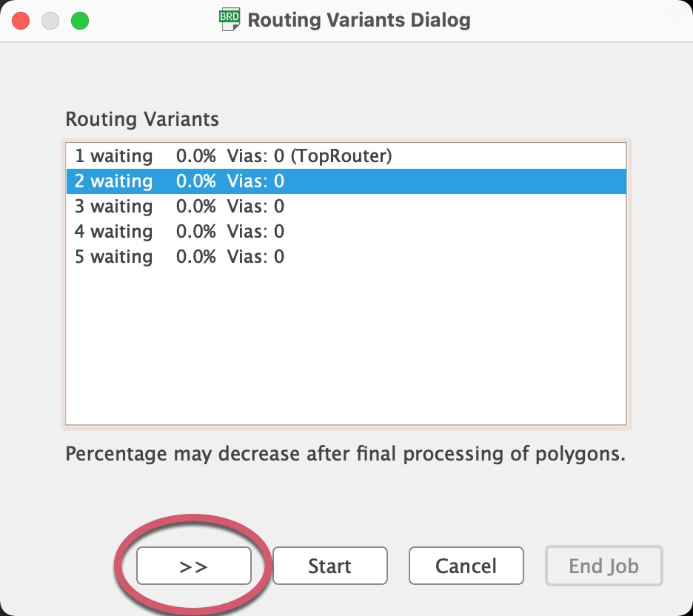Click the disabled End Job button
Viewport: 693px width, 616px height.
click(x=603, y=566)
